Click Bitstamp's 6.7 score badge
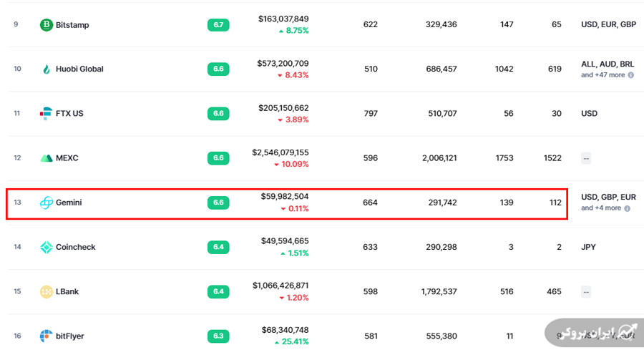Image resolution: width=644 pixels, height=355 pixels. coord(218,24)
